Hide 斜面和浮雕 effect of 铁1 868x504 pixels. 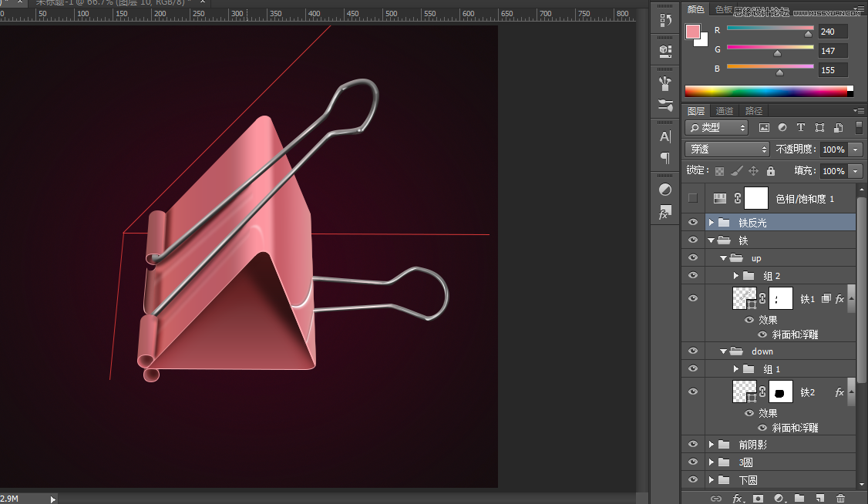point(762,334)
